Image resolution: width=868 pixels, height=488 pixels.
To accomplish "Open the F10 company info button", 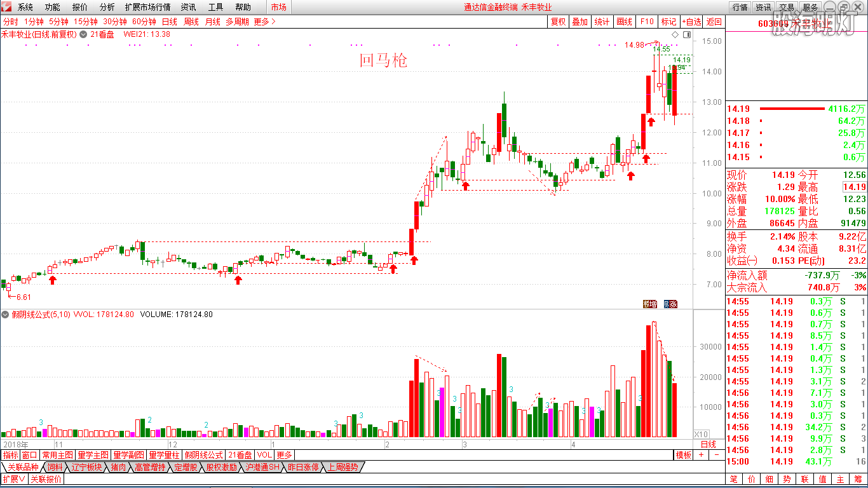I will click(646, 22).
